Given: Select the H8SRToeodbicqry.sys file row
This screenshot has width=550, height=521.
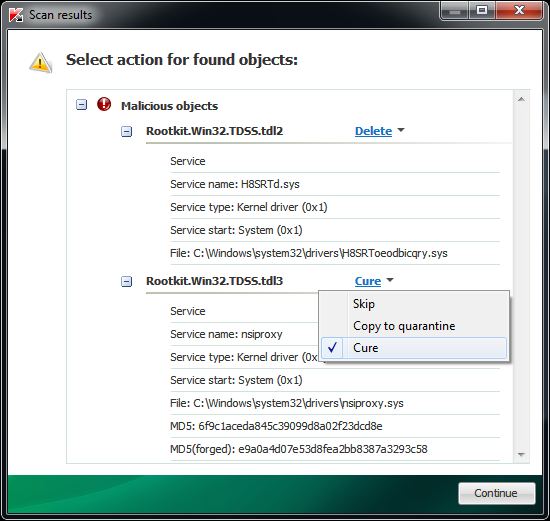Looking at the screenshot, I should pyautogui.click(x=335, y=253).
